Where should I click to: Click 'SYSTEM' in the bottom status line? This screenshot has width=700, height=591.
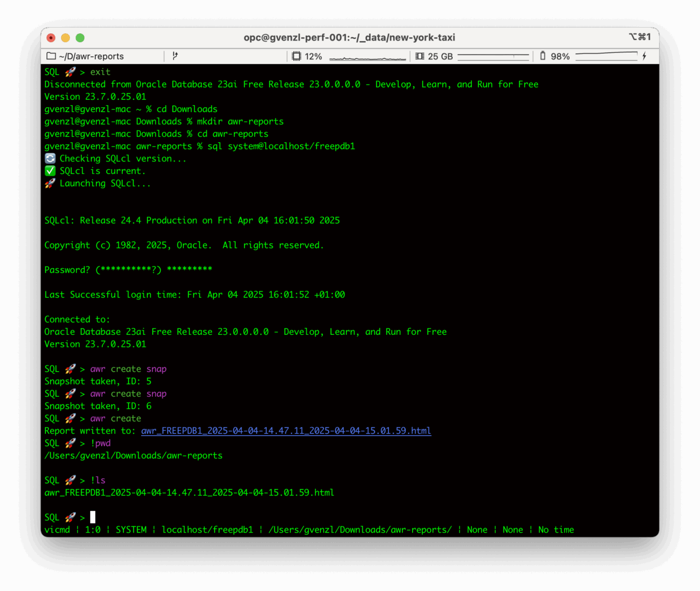(131, 530)
